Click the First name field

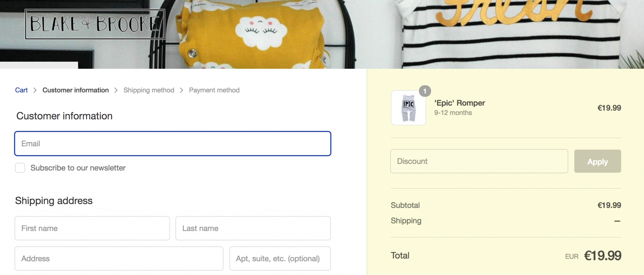click(92, 228)
